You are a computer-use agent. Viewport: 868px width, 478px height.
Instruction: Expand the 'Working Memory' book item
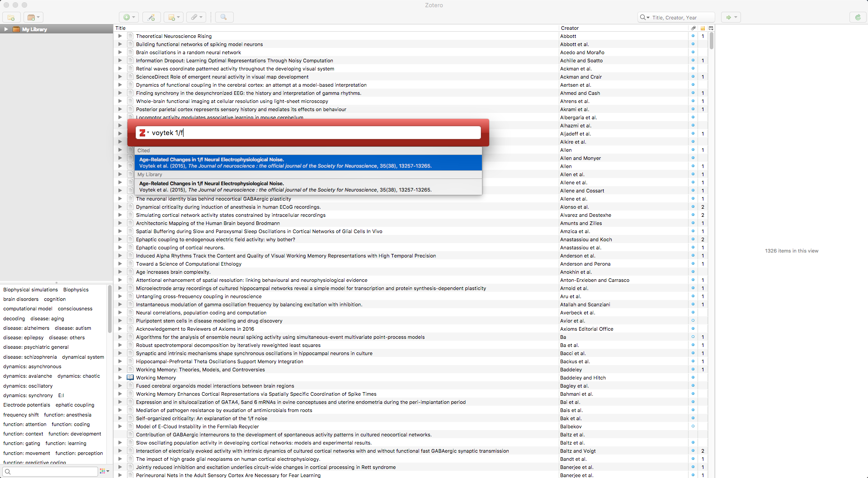click(120, 378)
